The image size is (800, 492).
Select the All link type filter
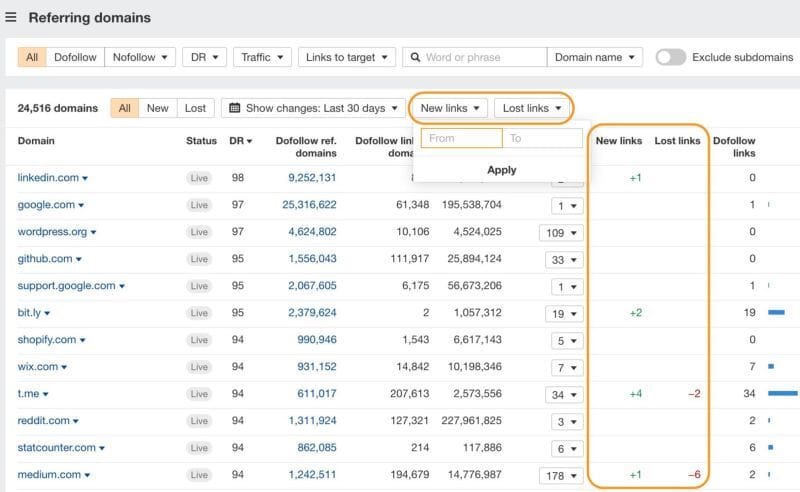(32, 57)
